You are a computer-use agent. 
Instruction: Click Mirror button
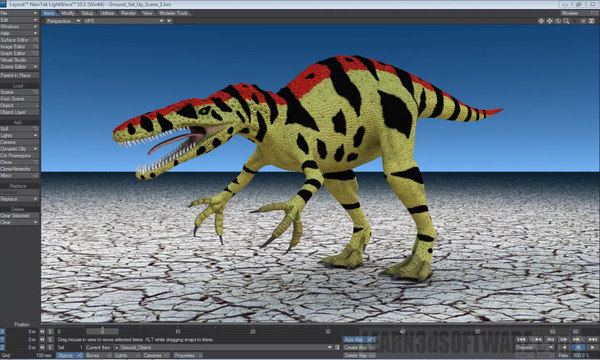19,176
